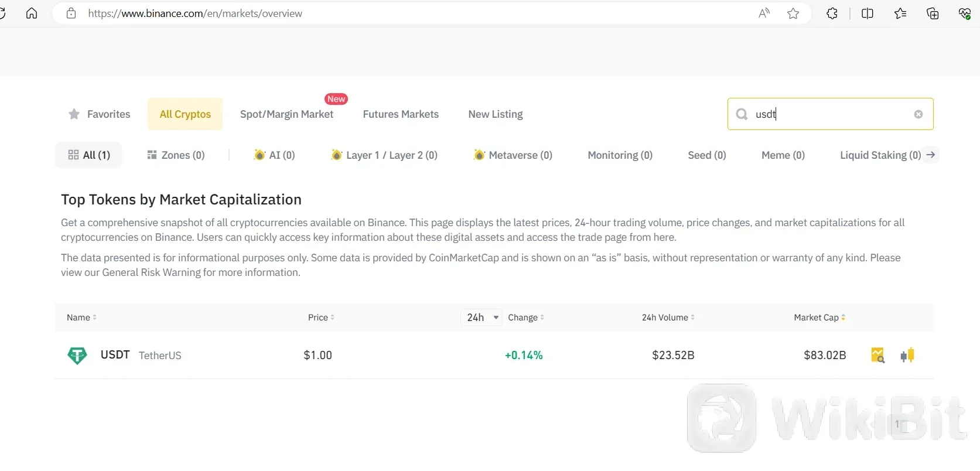Image resolution: width=980 pixels, height=471 pixels.
Task: Switch to Futures Markets tab
Action: click(x=401, y=114)
